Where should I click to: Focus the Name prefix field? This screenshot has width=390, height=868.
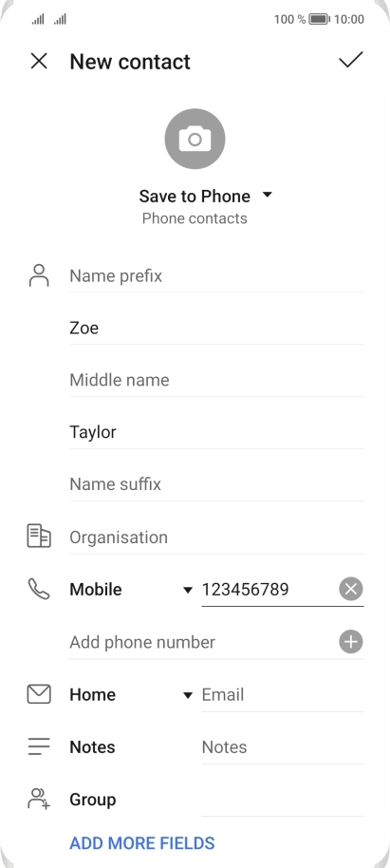216,275
